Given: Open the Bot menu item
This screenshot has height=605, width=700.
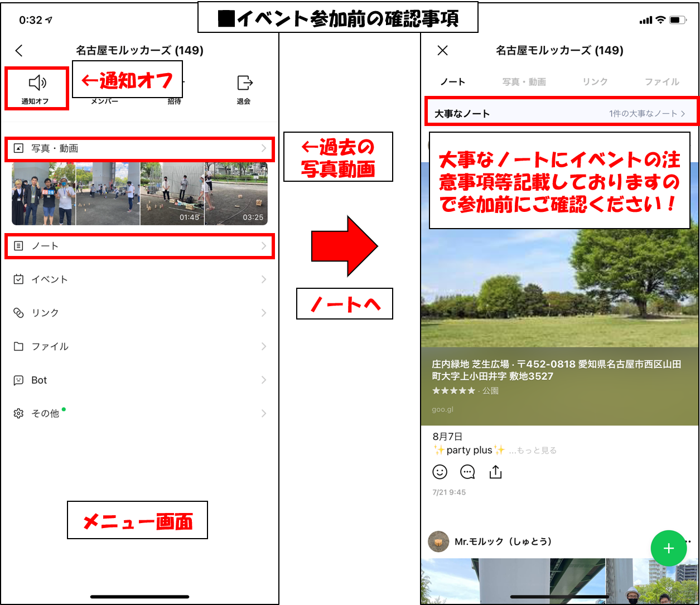Looking at the screenshot, I should coord(139,380).
